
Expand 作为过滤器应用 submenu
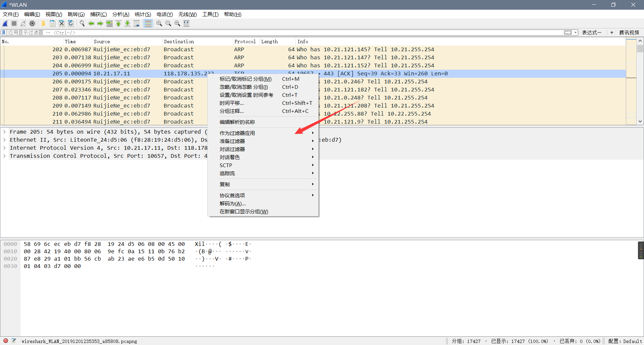(263, 133)
